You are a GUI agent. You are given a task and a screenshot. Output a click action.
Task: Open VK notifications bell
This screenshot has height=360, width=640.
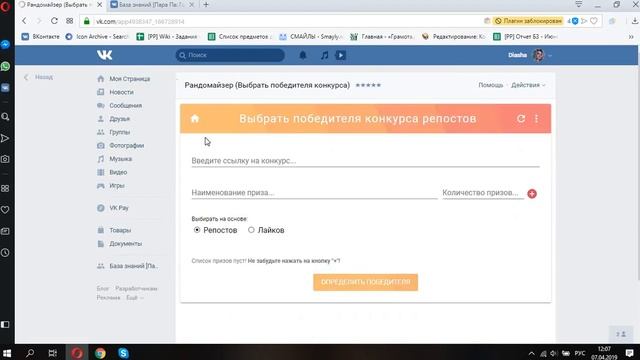pos(302,55)
